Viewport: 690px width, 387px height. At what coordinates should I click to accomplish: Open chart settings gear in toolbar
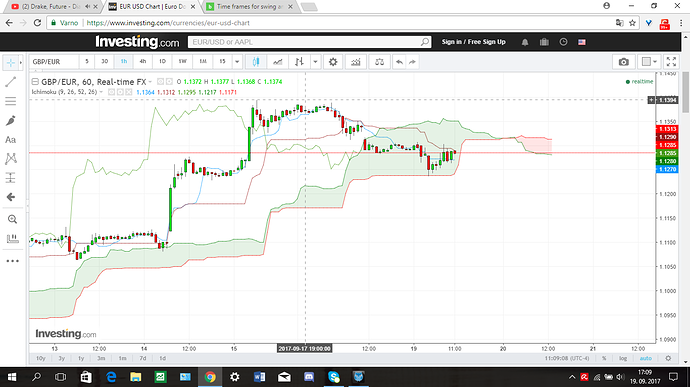333,62
